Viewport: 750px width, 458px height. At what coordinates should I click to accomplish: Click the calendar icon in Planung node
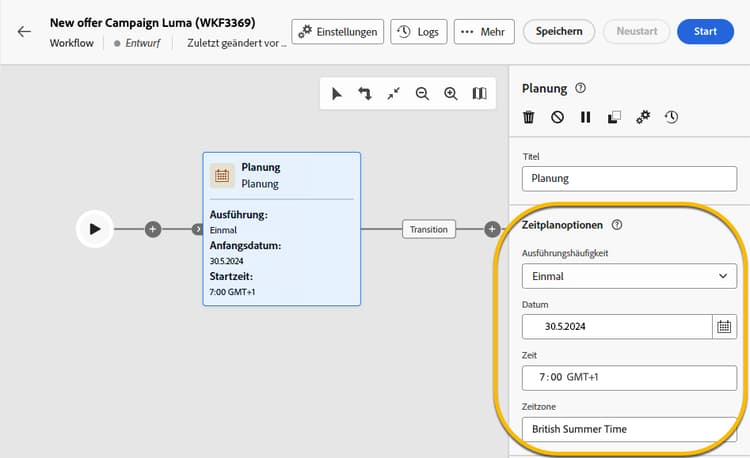[222, 175]
